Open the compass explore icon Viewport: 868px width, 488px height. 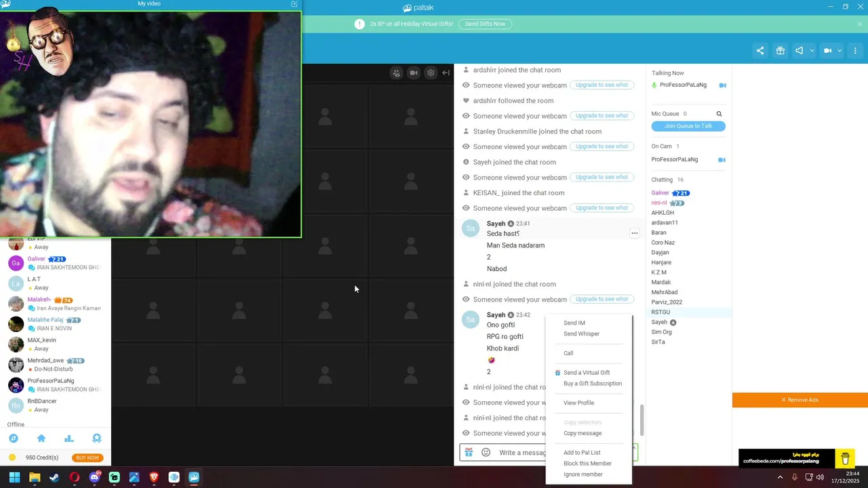pos(13,439)
